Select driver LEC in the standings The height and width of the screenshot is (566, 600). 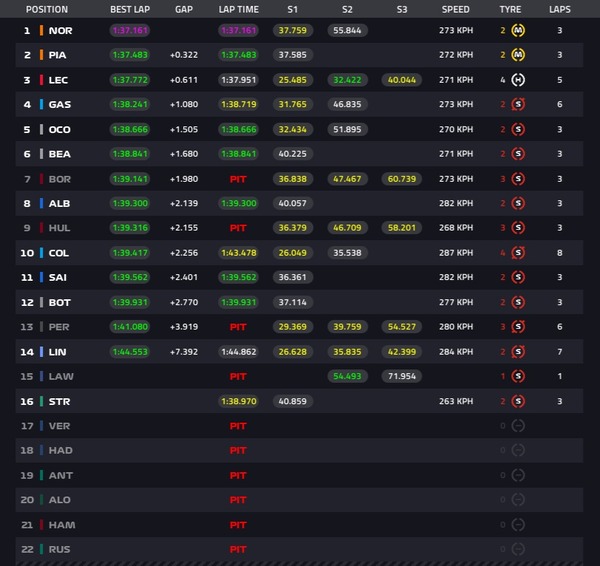[x=58, y=80]
